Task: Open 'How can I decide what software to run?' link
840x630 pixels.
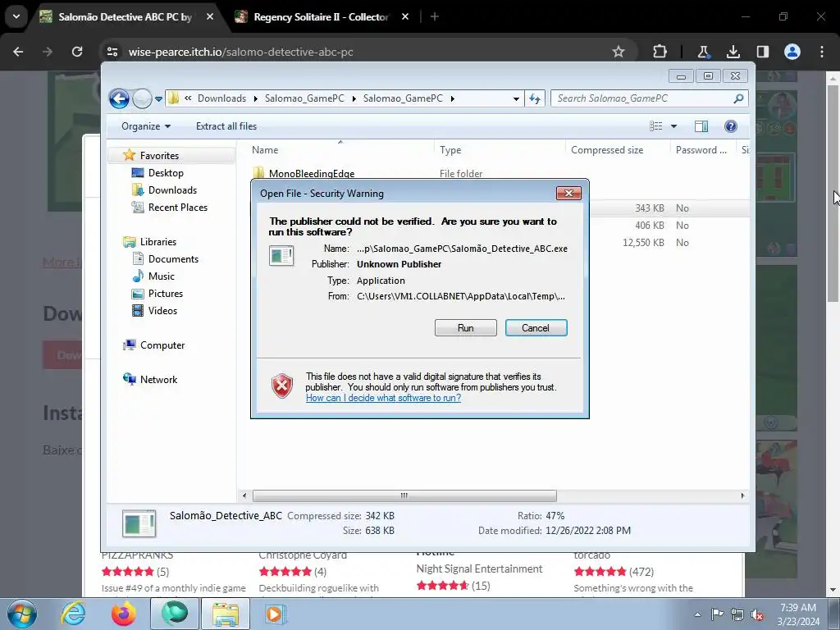Action: click(383, 398)
